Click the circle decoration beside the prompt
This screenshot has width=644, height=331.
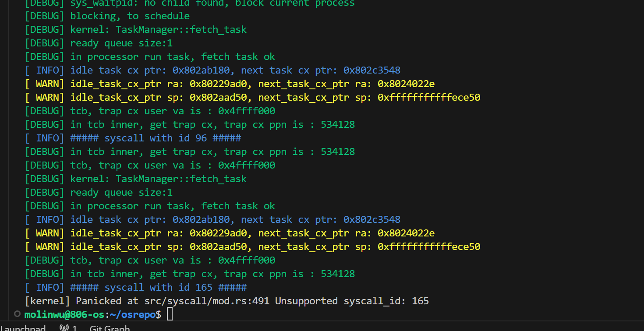click(17, 314)
